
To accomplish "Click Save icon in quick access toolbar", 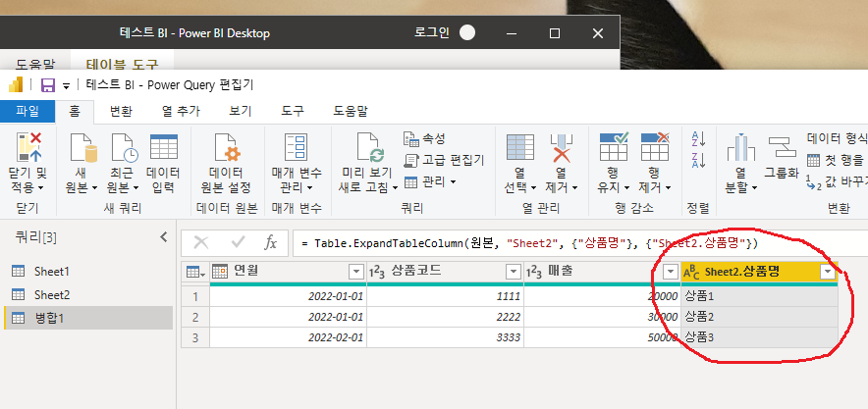I will 48,85.
